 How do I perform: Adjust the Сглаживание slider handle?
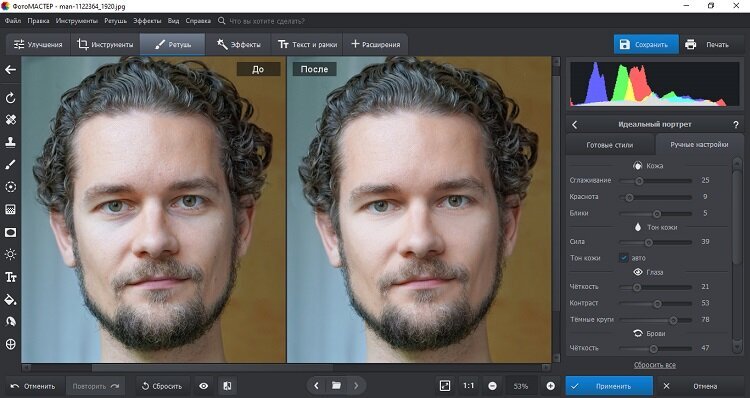(x=640, y=181)
